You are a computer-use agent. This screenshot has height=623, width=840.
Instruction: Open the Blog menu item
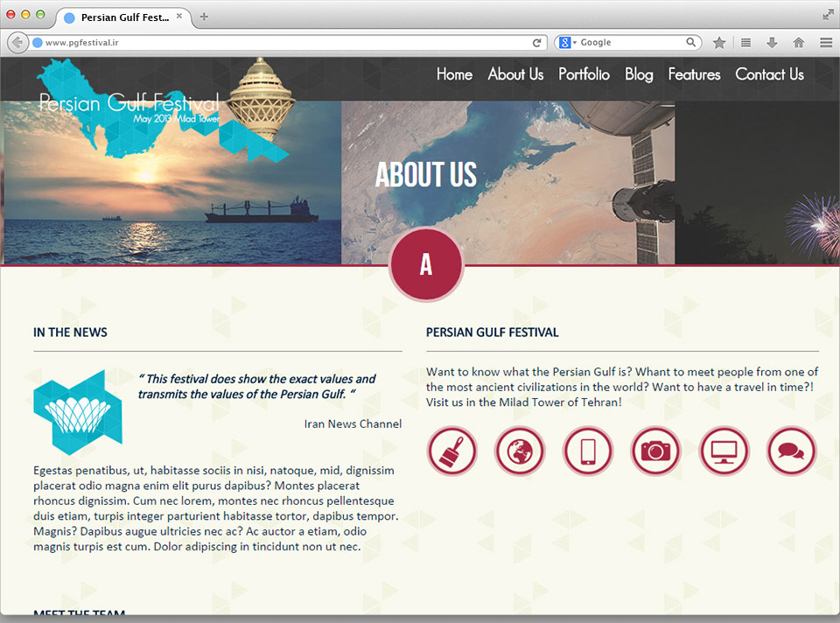point(639,74)
